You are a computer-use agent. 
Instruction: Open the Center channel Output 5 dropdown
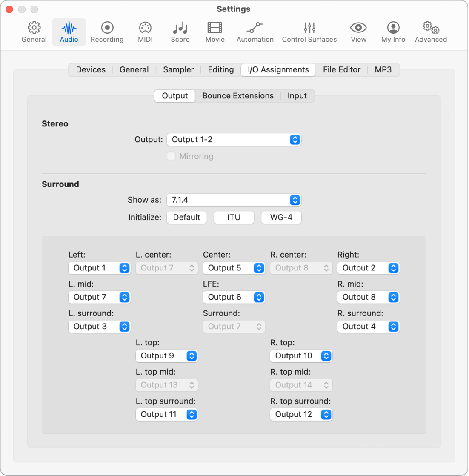click(x=234, y=268)
